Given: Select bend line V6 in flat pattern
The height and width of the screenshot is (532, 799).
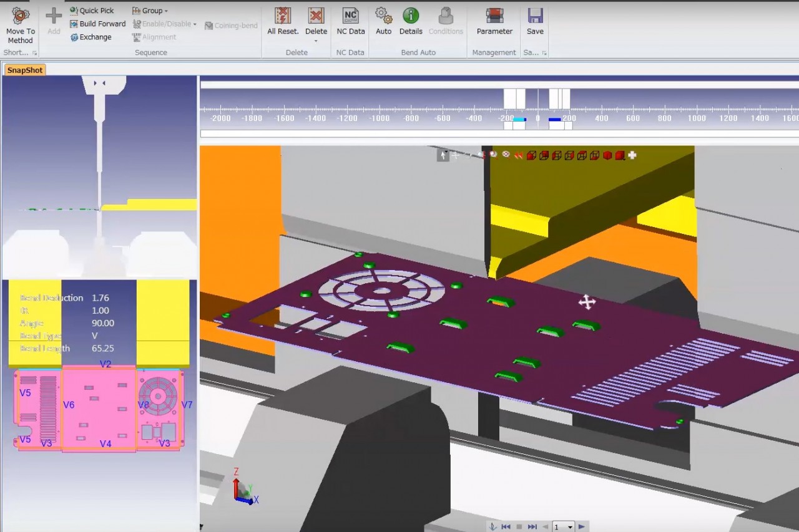Looking at the screenshot, I should pos(69,405).
